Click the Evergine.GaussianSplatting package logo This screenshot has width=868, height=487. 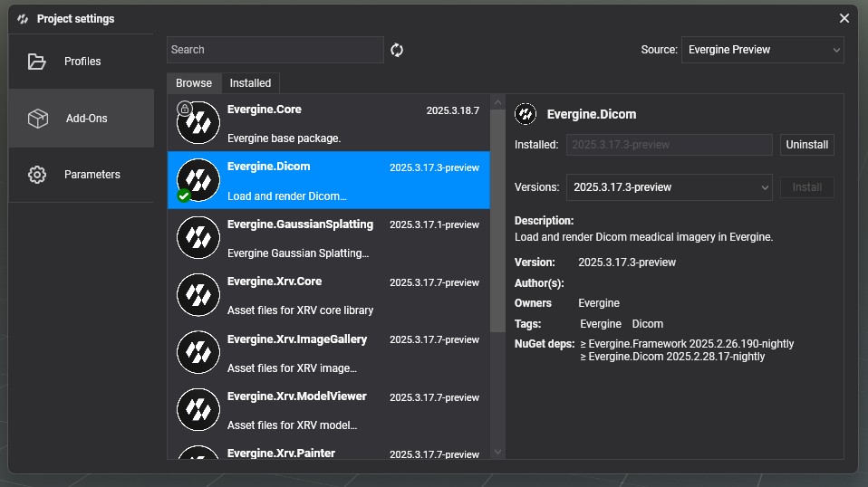click(198, 237)
